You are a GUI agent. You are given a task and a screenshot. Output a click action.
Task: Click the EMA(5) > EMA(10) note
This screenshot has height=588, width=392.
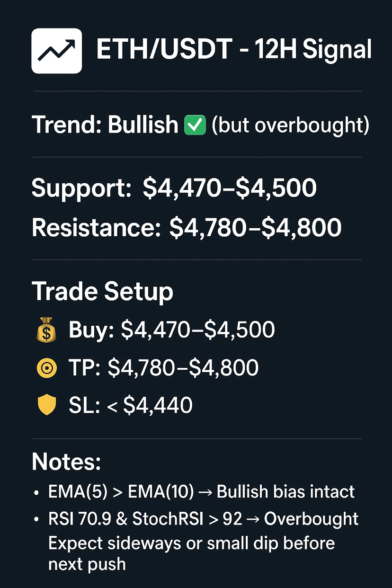(x=121, y=492)
